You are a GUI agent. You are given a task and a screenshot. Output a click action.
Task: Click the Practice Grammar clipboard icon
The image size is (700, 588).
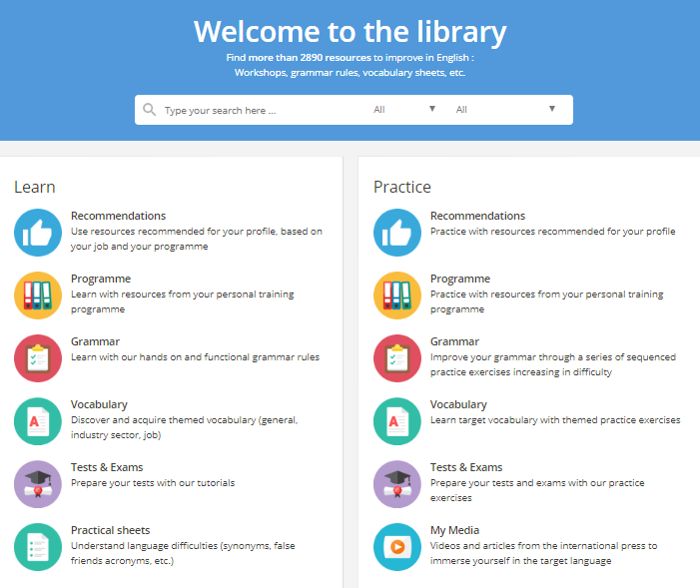(397, 358)
